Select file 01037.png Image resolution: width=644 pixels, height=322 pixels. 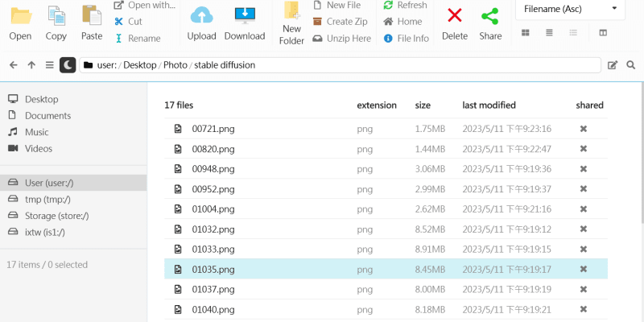tap(386, 289)
